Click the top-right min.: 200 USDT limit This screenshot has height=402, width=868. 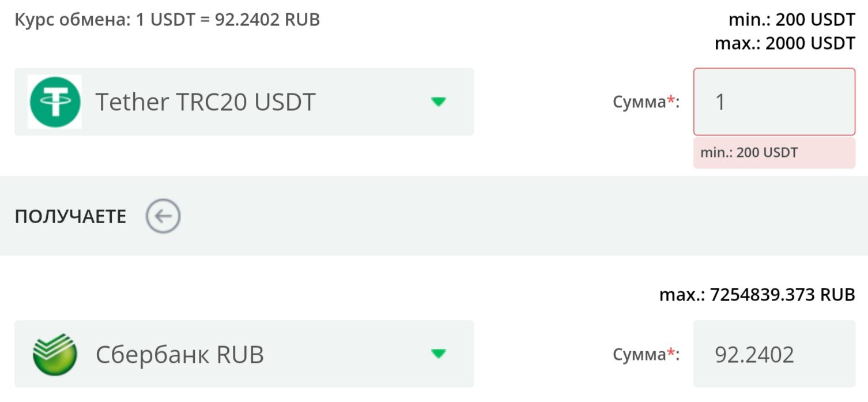pos(792,20)
